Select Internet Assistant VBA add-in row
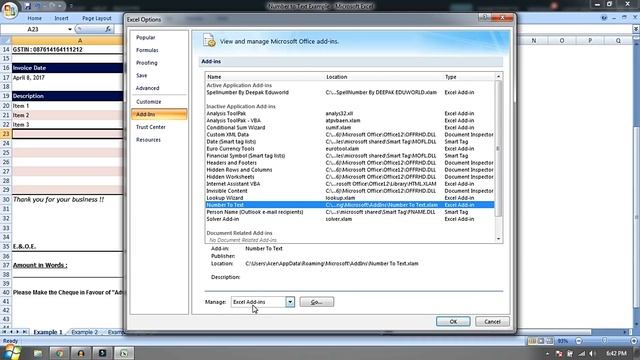The height and width of the screenshot is (360, 640). (350, 184)
